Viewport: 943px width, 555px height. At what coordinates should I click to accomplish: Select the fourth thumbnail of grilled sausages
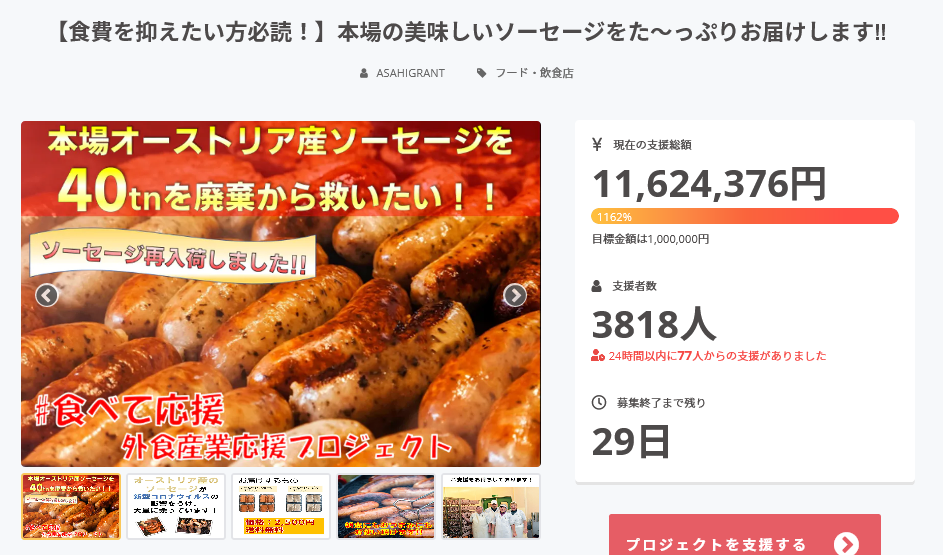click(x=386, y=506)
